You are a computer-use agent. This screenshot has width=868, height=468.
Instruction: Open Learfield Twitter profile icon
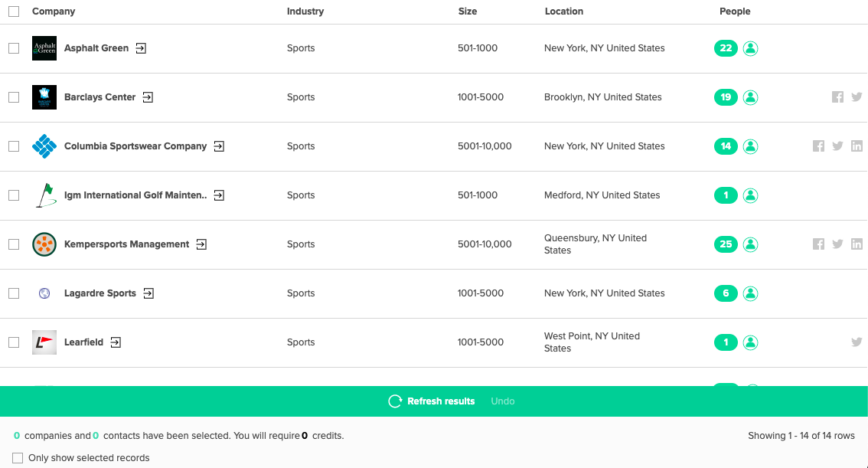tap(857, 342)
